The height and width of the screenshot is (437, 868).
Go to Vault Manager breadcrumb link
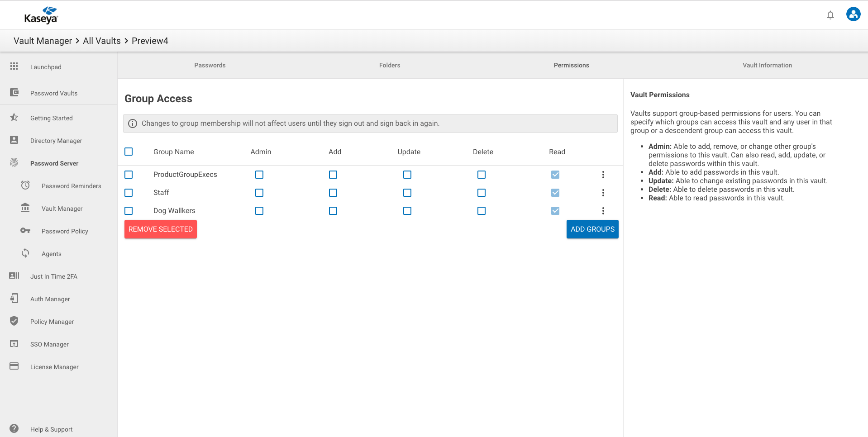pos(43,41)
